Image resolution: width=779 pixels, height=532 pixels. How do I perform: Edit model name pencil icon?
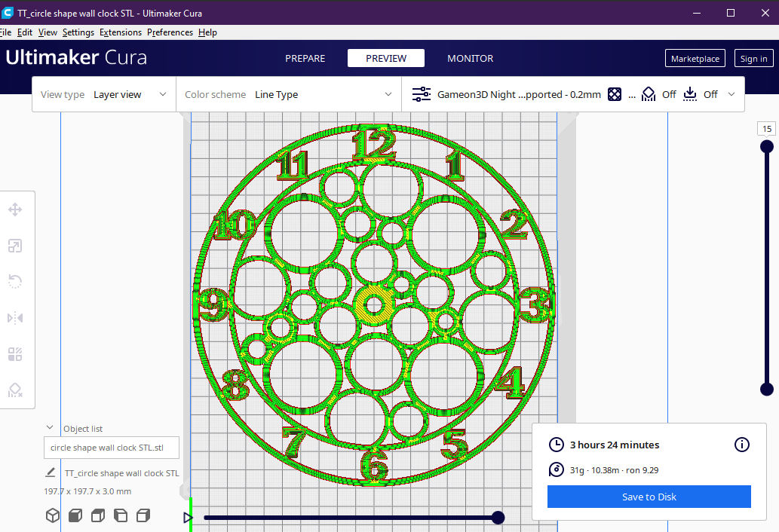[51, 472]
